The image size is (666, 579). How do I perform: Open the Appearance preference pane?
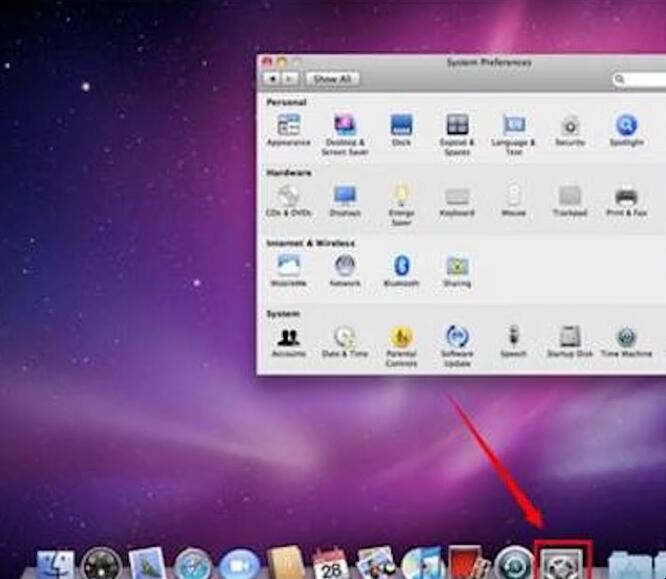click(288, 127)
